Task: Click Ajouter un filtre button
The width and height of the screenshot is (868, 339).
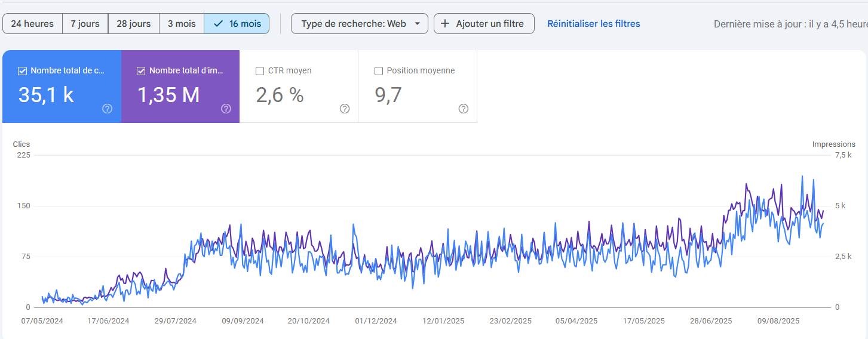Action: coord(484,24)
